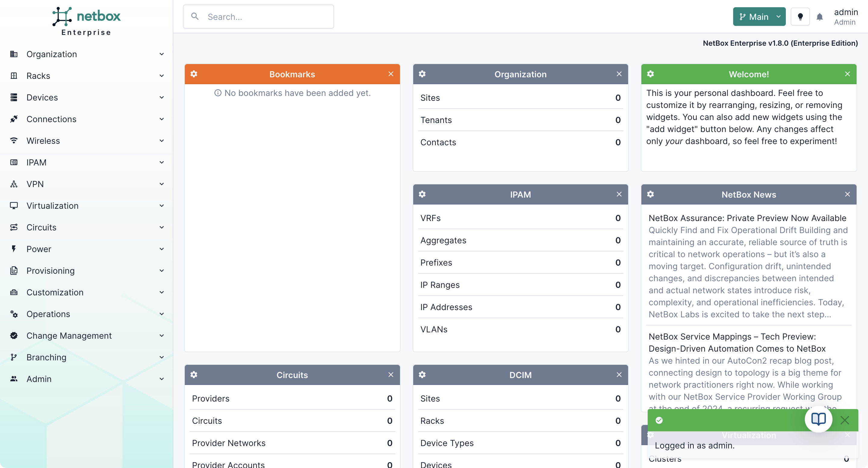The image size is (868, 468).
Task: Open the Organization sidebar menu
Action: (51, 54)
